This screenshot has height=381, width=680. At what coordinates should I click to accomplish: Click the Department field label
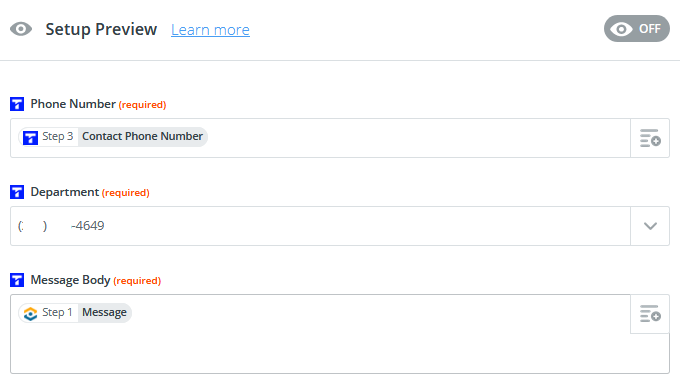(x=65, y=192)
